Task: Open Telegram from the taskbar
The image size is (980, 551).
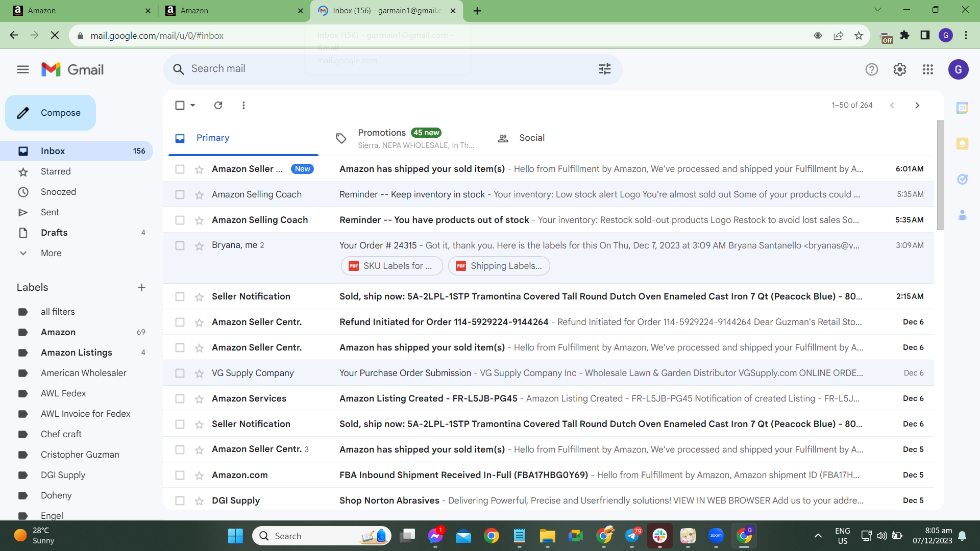Action: pyautogui.click(x=632, y=536)
